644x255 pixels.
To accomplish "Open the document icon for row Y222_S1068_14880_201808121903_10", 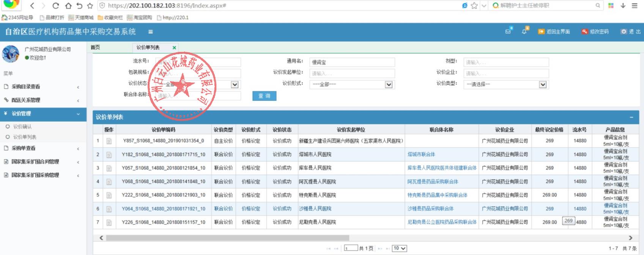I will coord(109,195).
